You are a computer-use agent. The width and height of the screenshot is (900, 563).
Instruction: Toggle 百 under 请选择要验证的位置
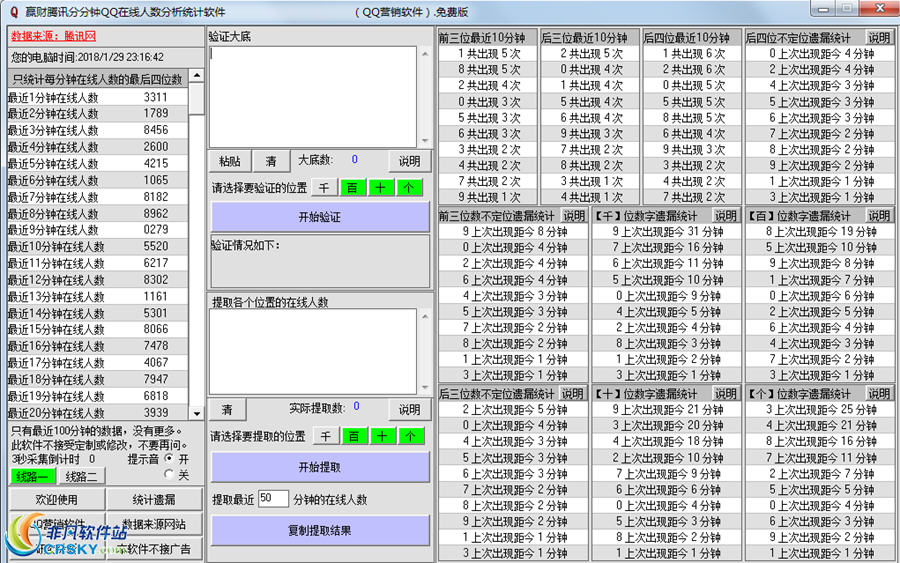(x=352, y=188)
